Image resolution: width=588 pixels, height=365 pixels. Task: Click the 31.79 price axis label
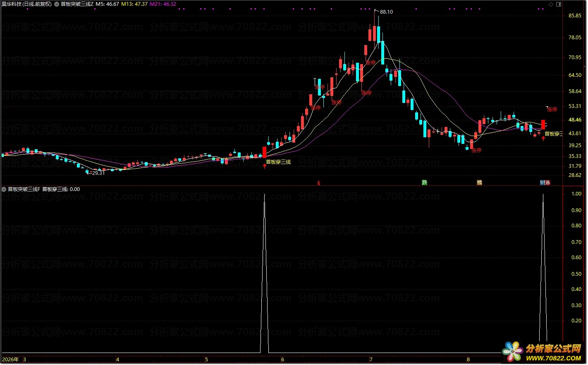point(575,166)
